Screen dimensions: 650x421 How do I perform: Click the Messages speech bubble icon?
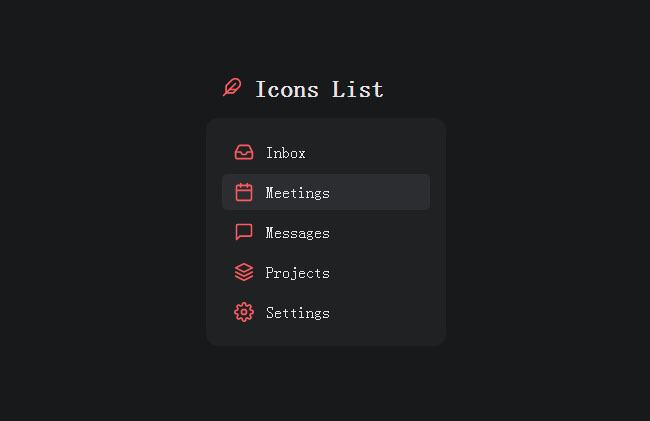point(244,233)
